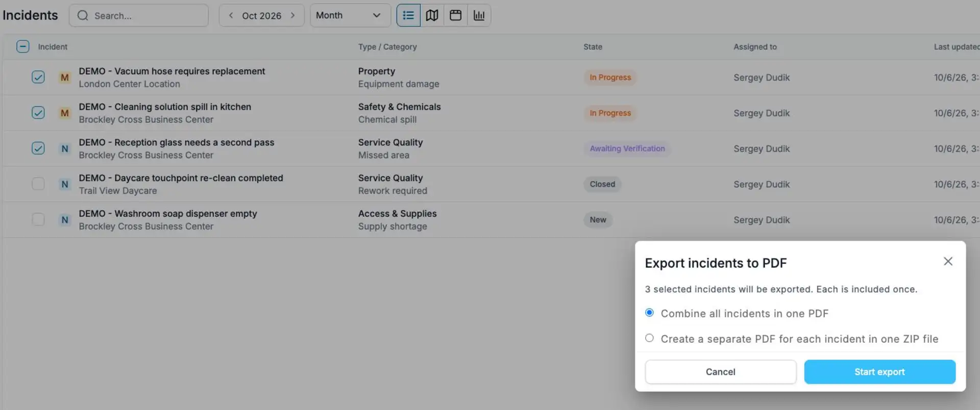This screenshot has height=410, width=980.
Task: Click the N priority badge for Reception glass
Action: [64, 149]
